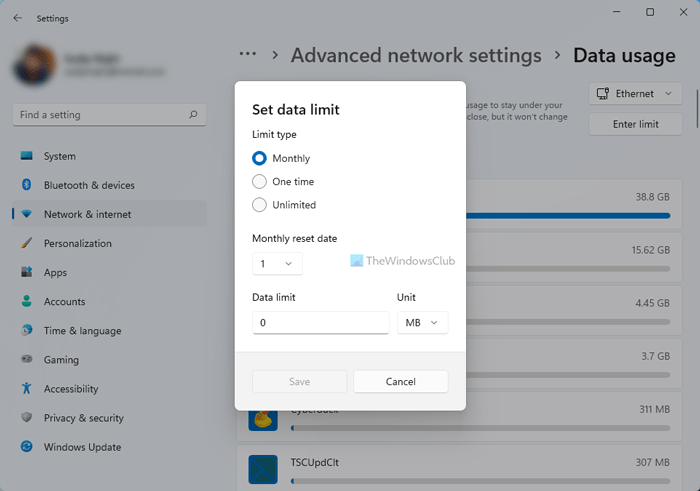The image size is (700, 491).
Task: Open the Apps icon in sidebar
Action: [x=26, y=272]
